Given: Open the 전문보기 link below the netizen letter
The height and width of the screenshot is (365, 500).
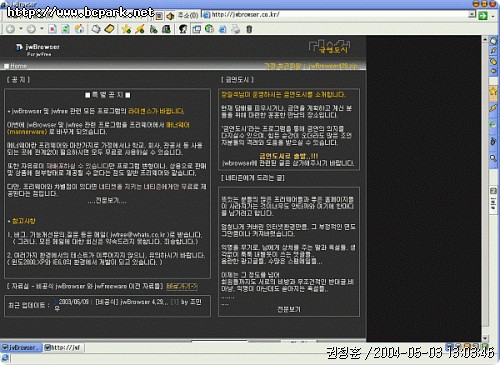Looking at the screenshot, I should click(x=289, y=309).
